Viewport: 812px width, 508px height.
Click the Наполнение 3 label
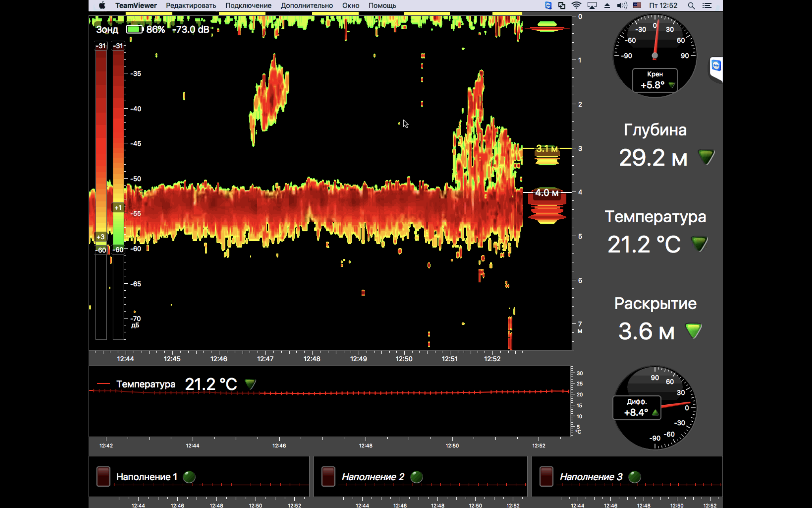(x=591, y=477)
